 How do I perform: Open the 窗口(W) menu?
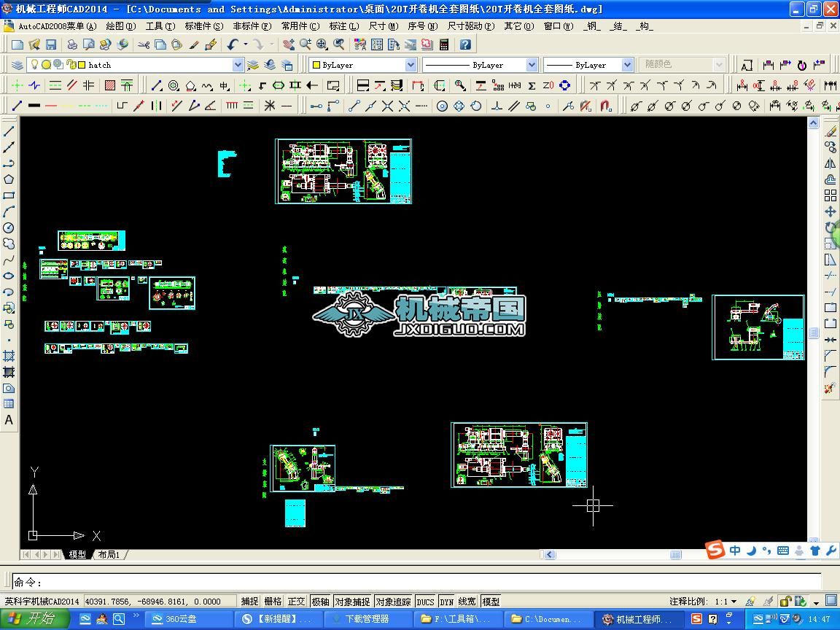coord(559,26)
